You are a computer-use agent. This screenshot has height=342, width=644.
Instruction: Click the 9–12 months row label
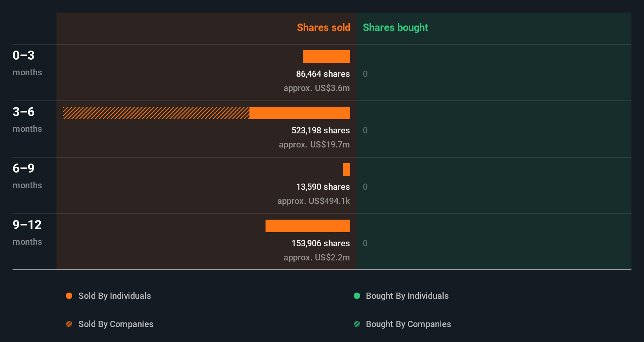(x=27, y=232)
